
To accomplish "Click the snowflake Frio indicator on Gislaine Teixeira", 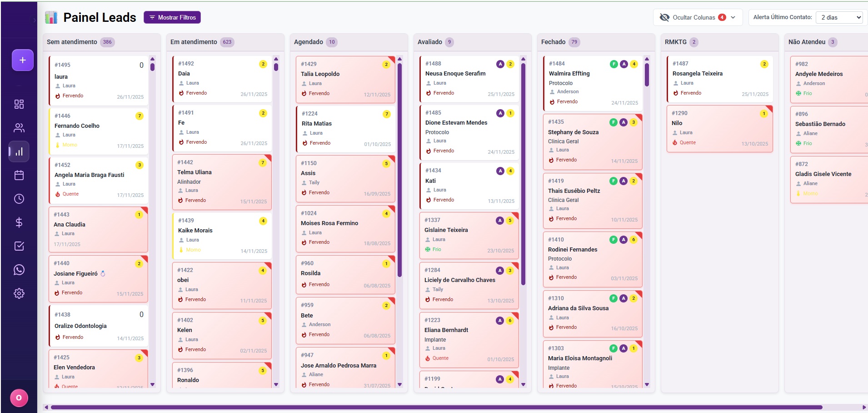I will (428, 249).
